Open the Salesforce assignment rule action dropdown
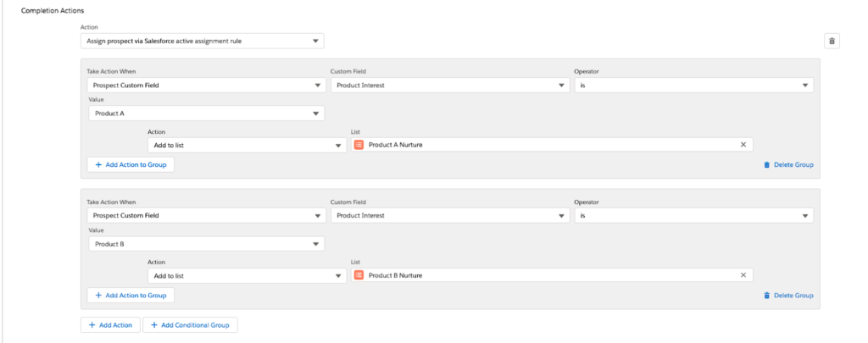The image size is (868, 343). (x=202, y=41)
